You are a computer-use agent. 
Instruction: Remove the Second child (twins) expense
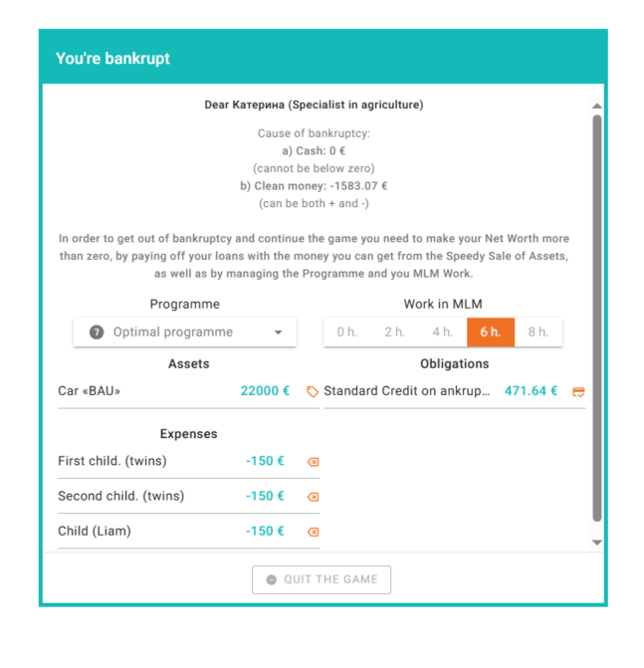pyautogui.click(x=313, y=497)
